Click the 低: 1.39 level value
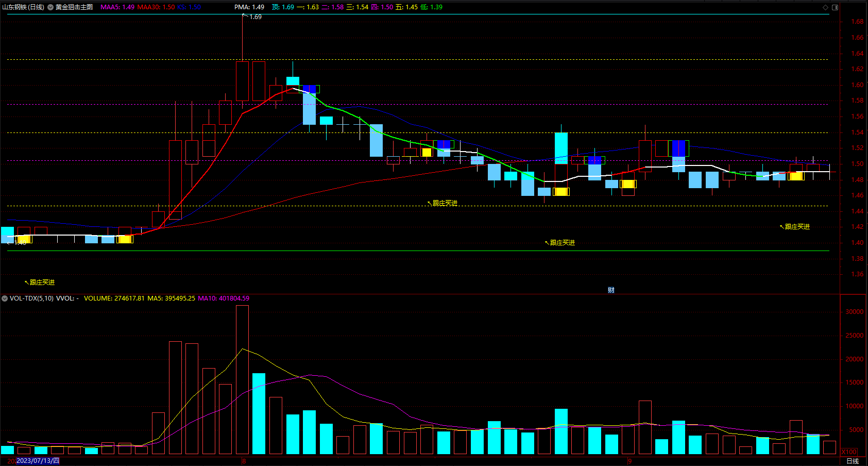 pos(431,7)
